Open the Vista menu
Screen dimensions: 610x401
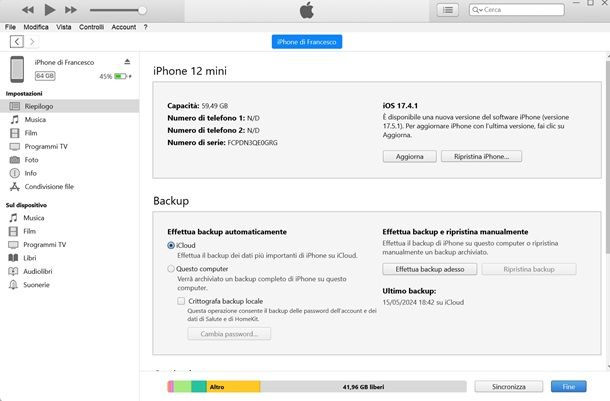(63, 27)
